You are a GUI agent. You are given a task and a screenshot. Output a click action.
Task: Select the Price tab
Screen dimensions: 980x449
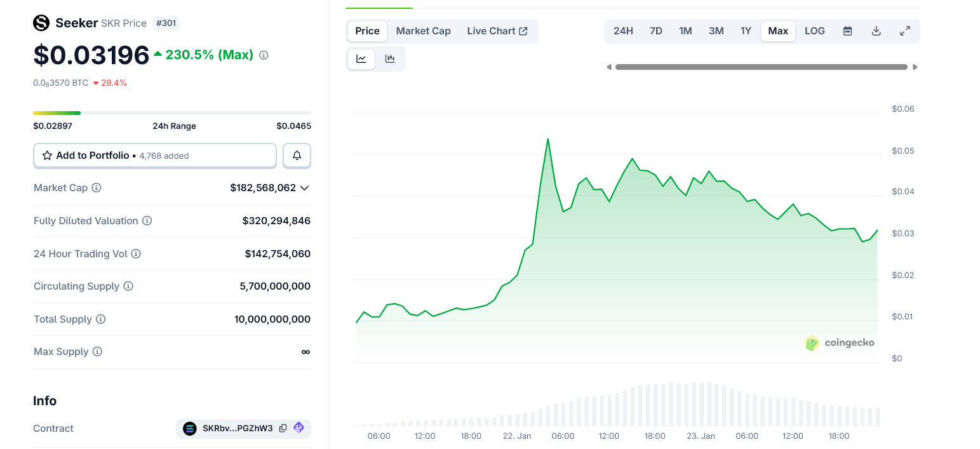click(x=366, y=30)
